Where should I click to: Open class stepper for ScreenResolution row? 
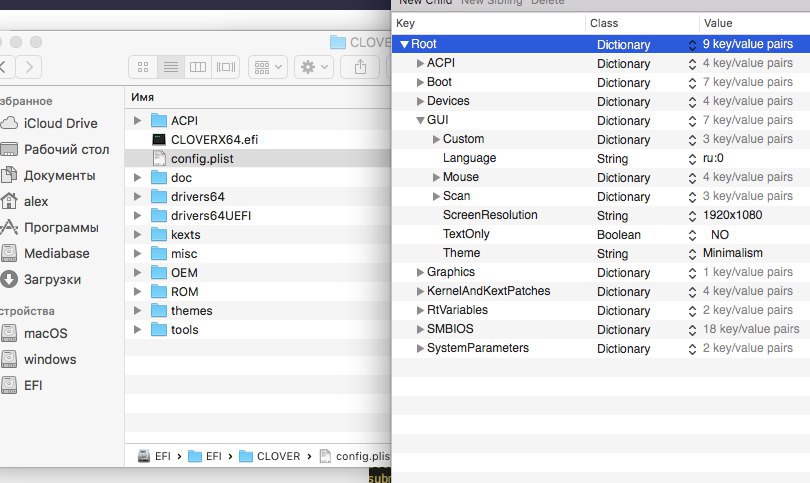[692, 216]
